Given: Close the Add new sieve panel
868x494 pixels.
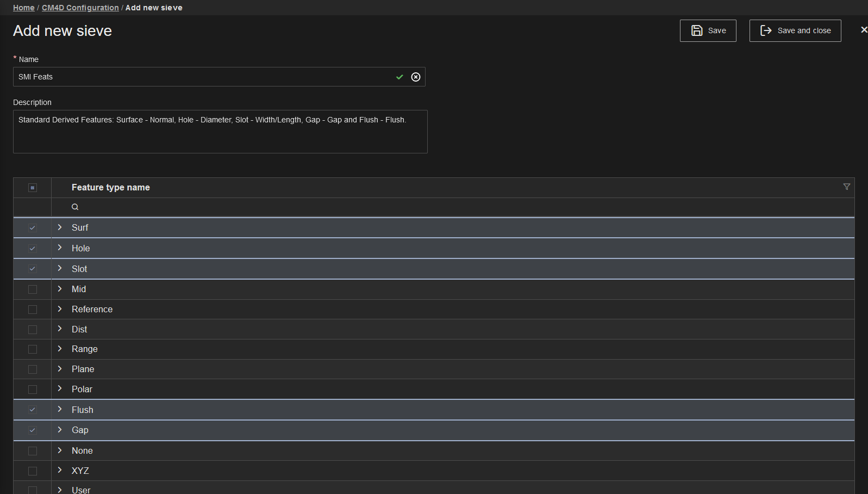Looking at the screenshot, I should tap(864, 30).
